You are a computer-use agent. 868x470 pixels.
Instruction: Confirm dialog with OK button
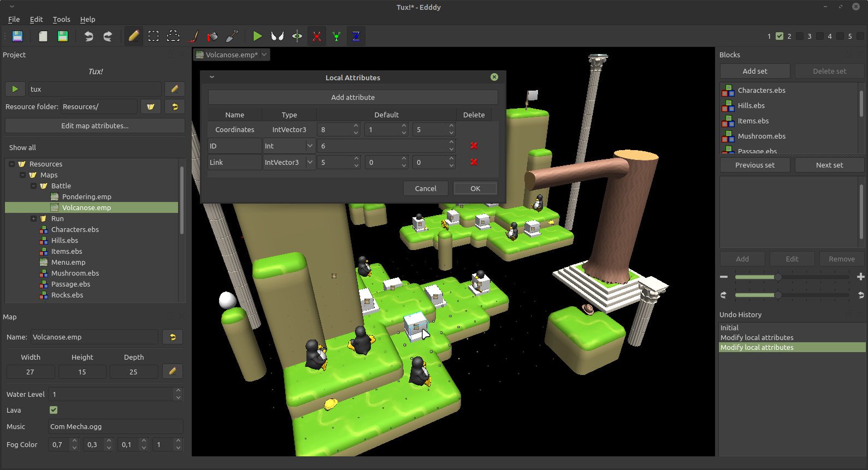point(475,188)
